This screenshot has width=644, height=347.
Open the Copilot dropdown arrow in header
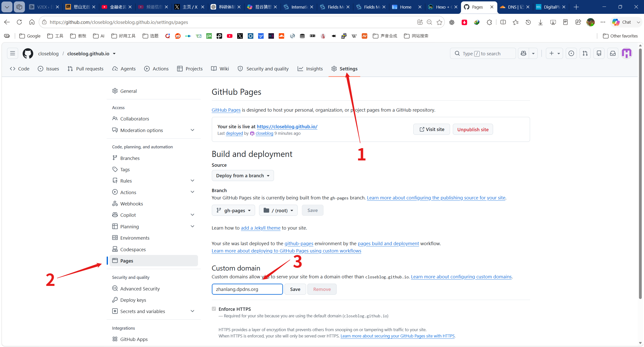click(x=533, y=53)
